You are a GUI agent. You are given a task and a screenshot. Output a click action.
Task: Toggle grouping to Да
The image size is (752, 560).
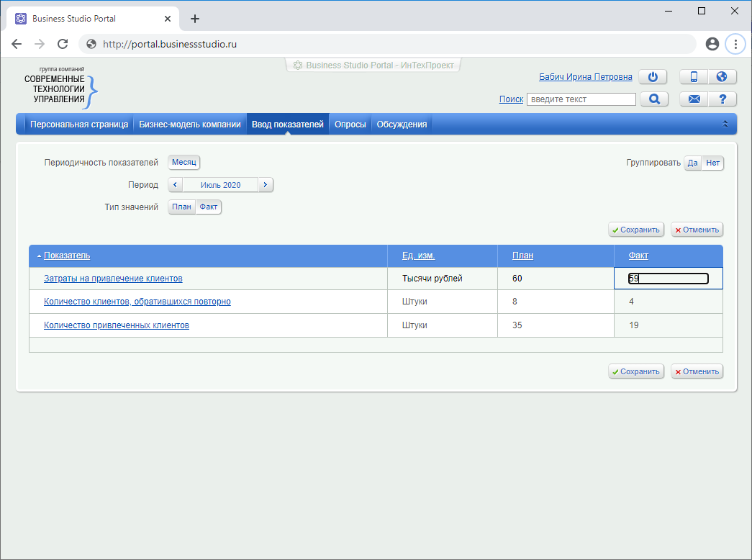(692, 163)
